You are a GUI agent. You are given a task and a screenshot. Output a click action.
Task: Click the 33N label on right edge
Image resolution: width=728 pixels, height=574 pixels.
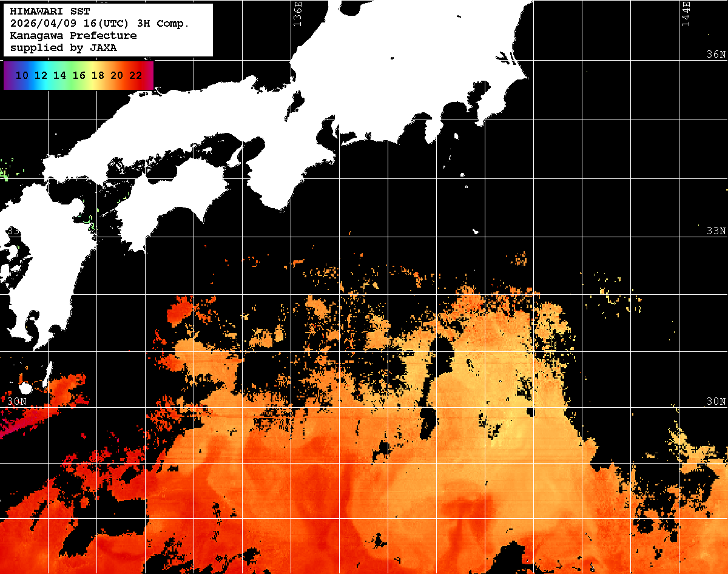click(716, 231)
